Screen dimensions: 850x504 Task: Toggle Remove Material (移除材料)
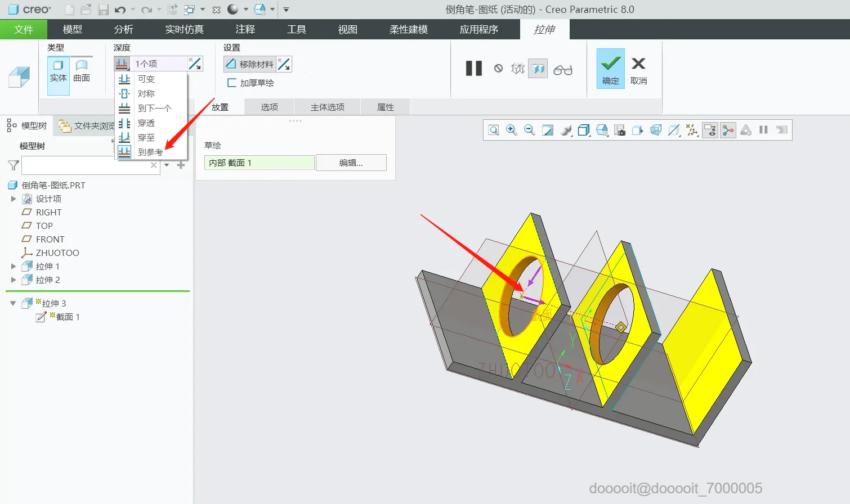coord(250,64)
